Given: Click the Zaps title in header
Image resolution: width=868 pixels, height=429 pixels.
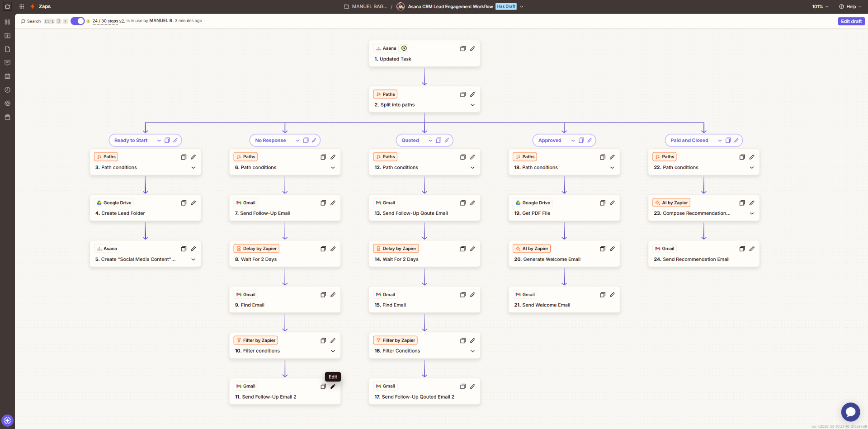Looking at the screenshot, I should click(45, 7).
